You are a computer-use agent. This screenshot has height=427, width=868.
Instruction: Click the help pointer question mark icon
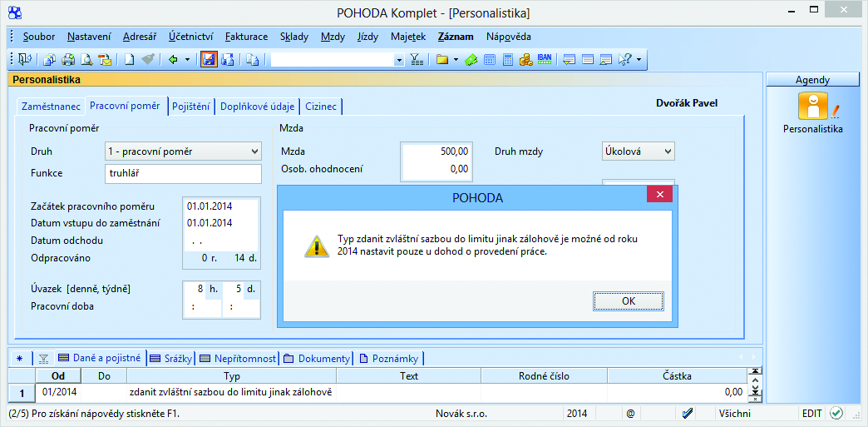(624, 59)
